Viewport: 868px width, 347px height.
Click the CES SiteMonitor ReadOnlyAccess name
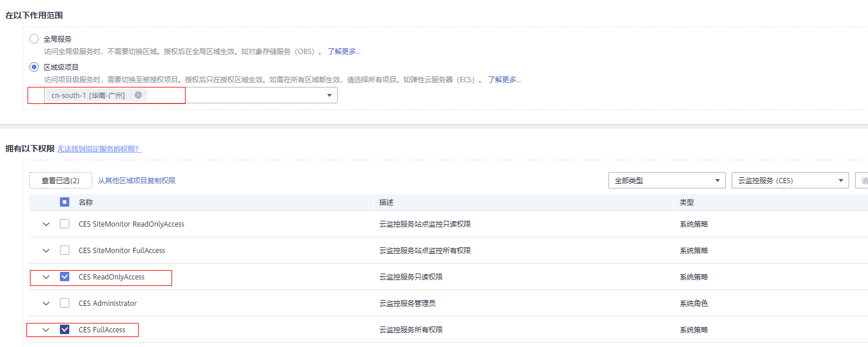(x=132, y=224)
